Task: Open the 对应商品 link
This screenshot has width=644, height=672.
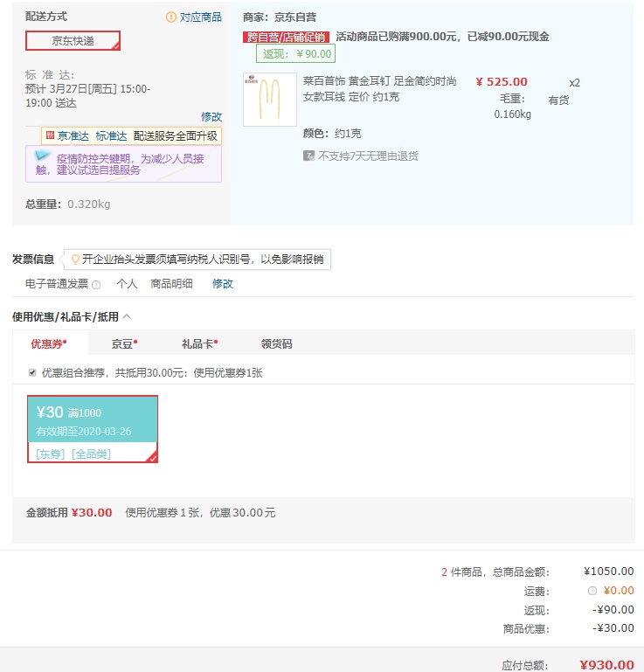Action: click(x=200, y=17)
